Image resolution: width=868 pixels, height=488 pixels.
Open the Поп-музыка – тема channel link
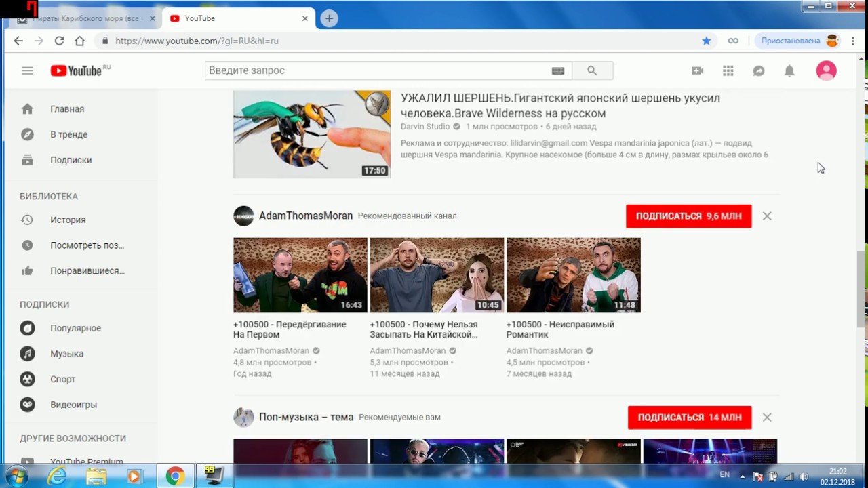[x=306, y=417]
